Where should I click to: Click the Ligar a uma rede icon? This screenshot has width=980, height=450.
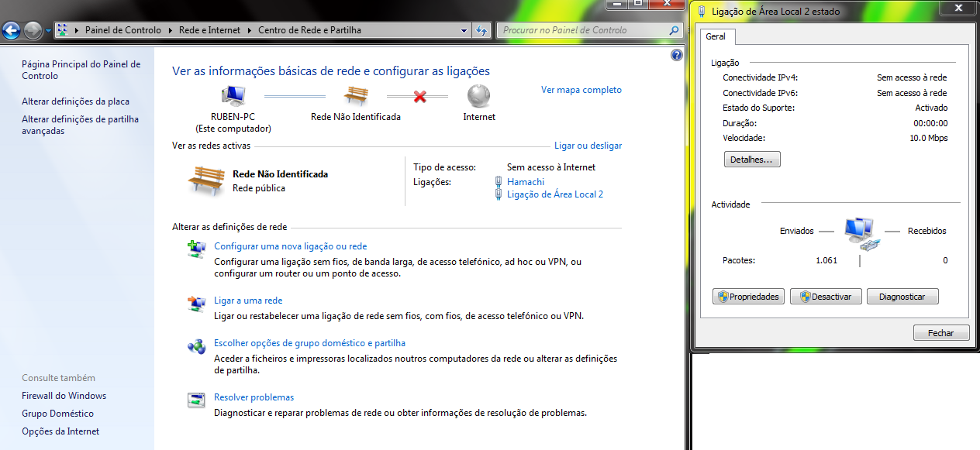tap(196, 301)
